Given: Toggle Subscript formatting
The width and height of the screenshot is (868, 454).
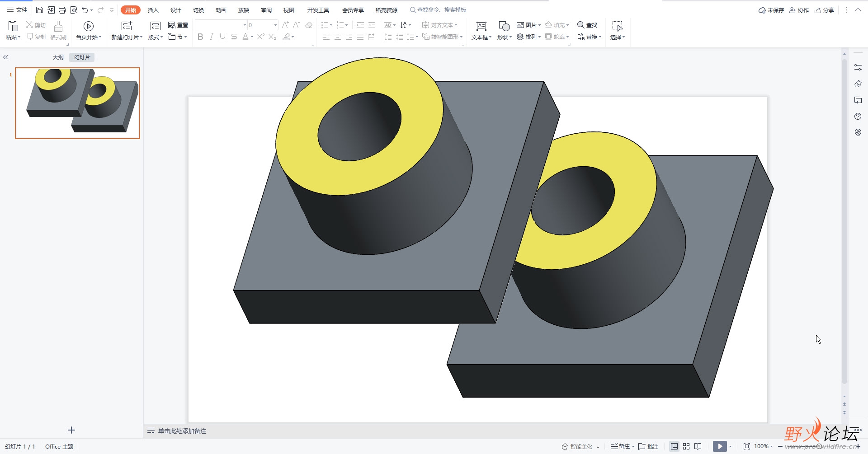Looking at the screenshot, I should (272, 37).
